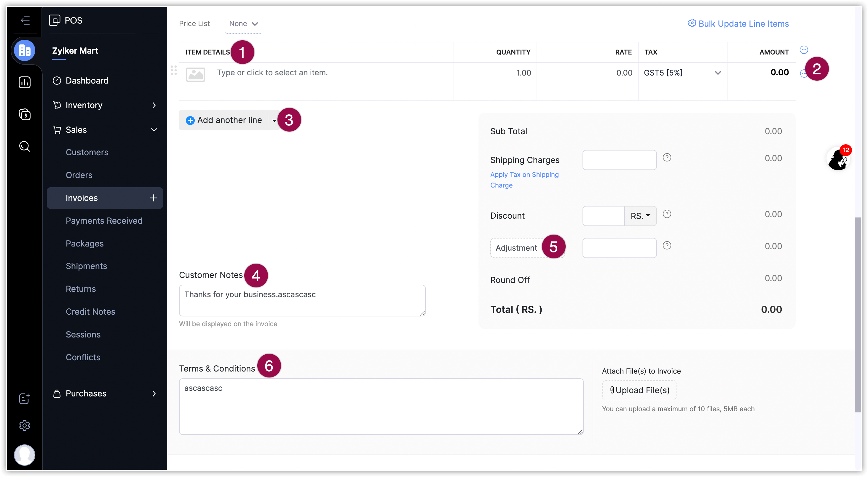
Task: Click the settings gear icon in sidebar
Action: (25, 425)
